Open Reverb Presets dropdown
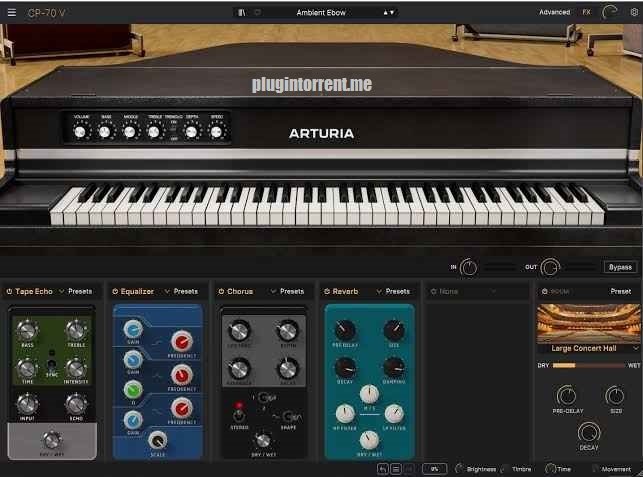 [397, 292]
